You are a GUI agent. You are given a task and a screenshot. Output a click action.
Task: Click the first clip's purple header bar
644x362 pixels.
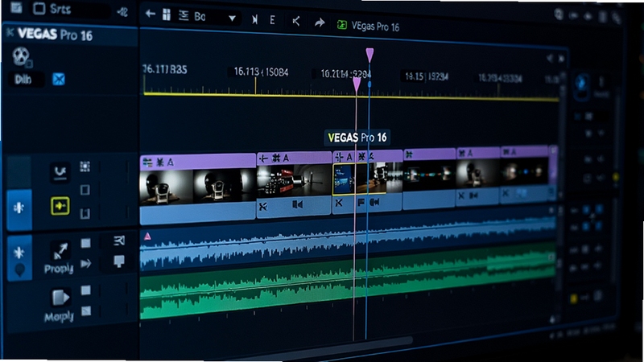point(197,162)
